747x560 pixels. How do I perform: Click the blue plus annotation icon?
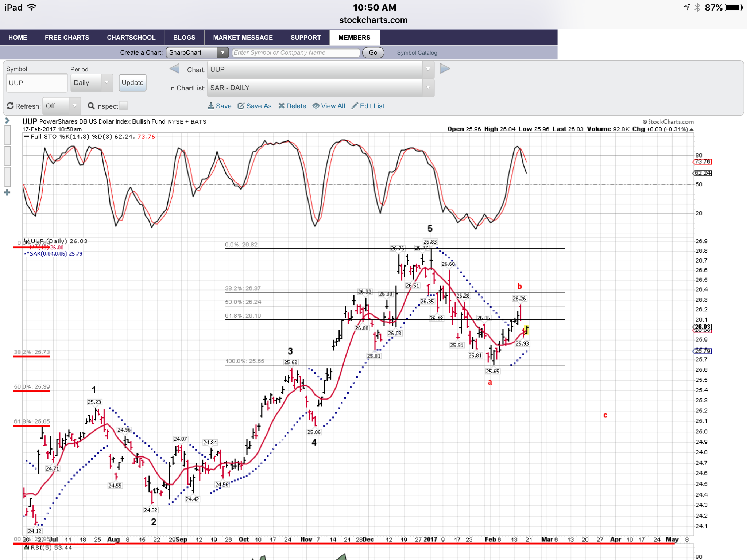coord(7,192)
